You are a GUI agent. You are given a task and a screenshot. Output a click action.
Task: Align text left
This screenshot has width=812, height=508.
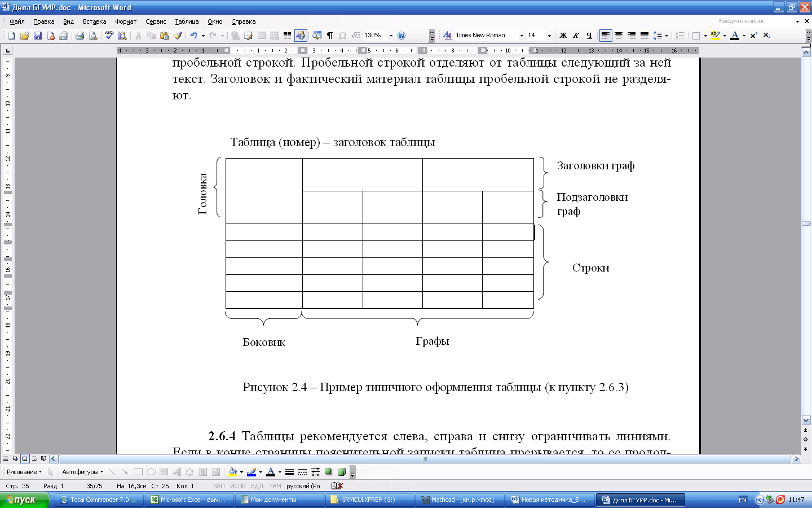coord(605,36)
